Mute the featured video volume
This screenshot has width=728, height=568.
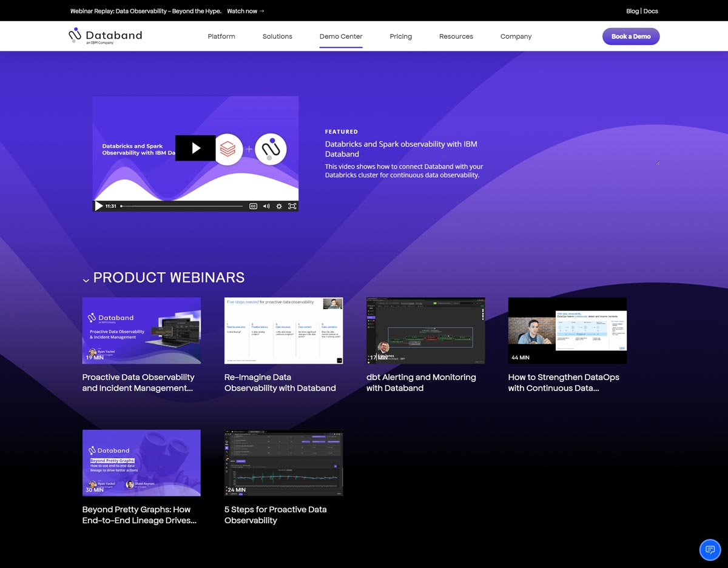(266, 206)
